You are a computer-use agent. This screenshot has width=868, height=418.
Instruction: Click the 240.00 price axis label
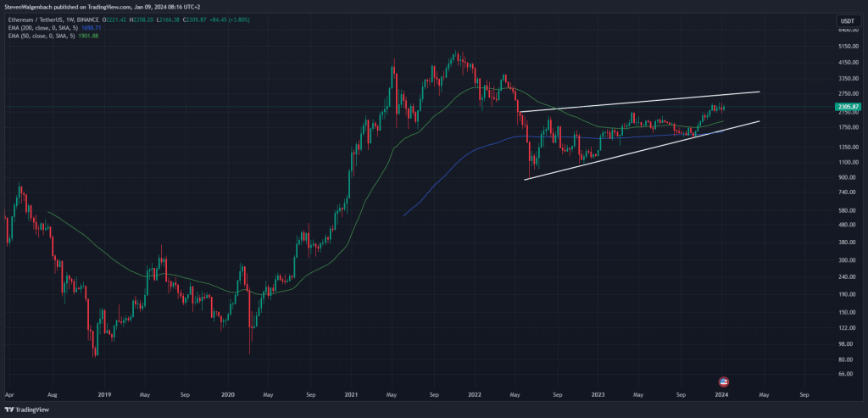(x=847, y=276)
